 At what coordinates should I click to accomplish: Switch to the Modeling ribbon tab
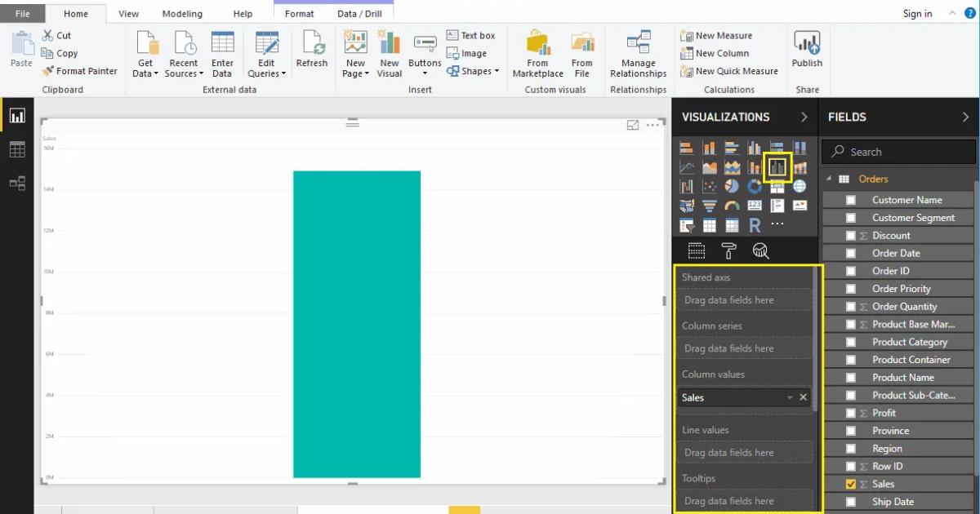[181, 13]
